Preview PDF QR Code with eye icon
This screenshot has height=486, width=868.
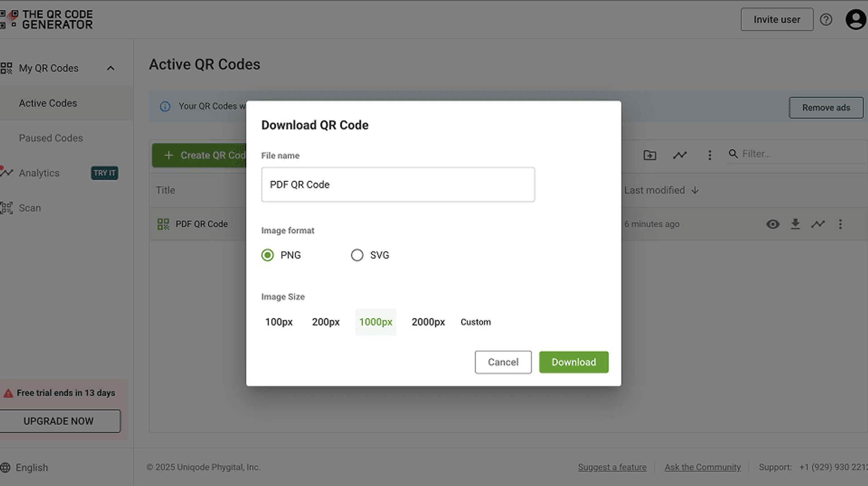pos(773,224)
